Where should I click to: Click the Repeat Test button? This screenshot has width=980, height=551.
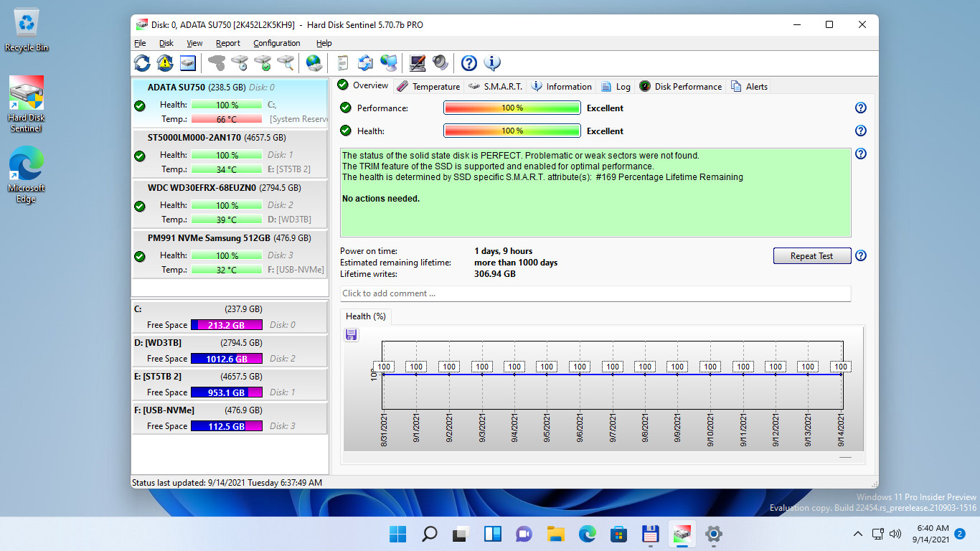pyautogui.click(x=811, y=255)
